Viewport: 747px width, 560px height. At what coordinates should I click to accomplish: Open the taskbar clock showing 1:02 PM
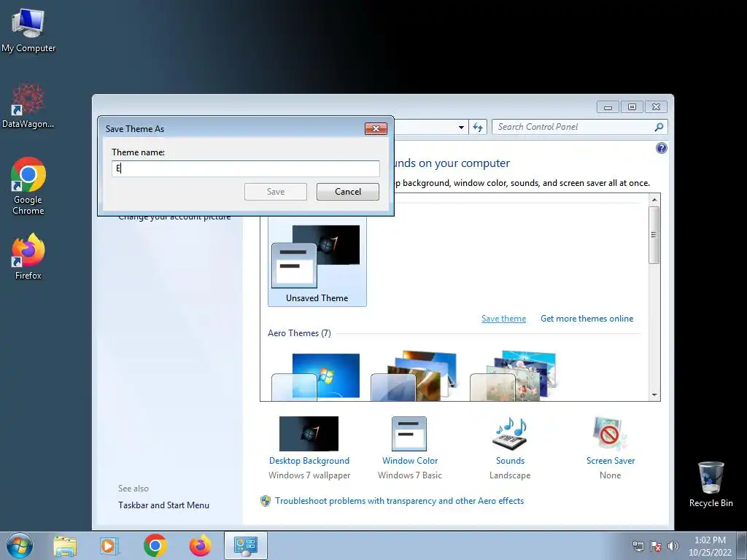pos(710,546)
